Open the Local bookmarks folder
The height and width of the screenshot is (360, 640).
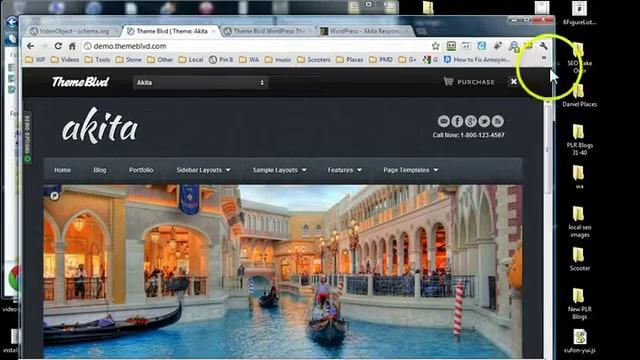click(191, 60)
